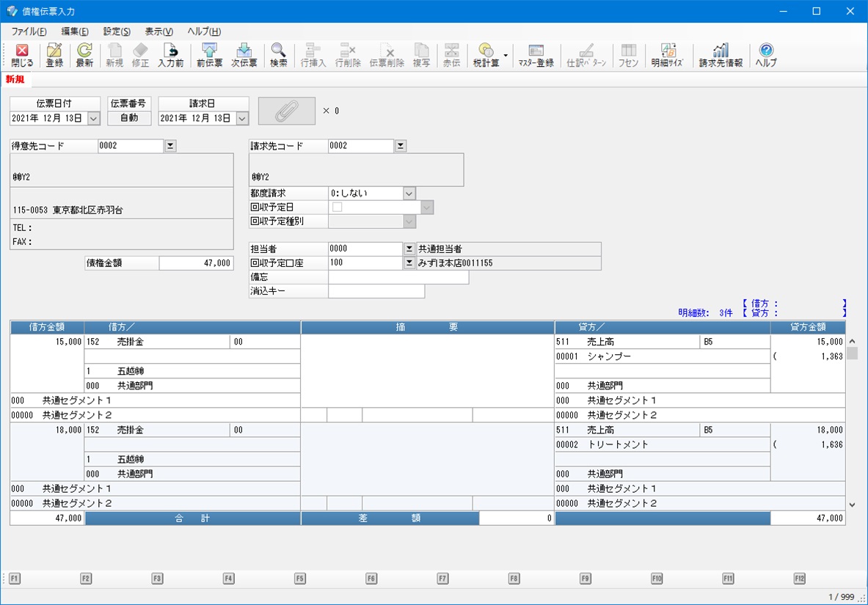Click the 債権金額 amount field
Viewport: 868px width, 605px height.
point(196,263)
